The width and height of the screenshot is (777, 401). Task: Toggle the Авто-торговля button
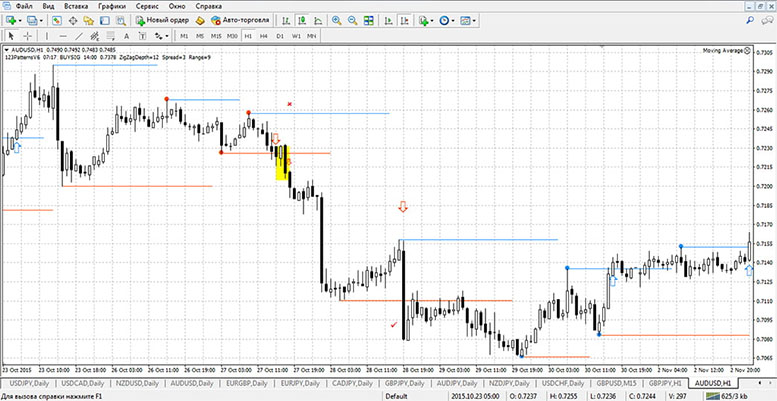coord(240,20)
